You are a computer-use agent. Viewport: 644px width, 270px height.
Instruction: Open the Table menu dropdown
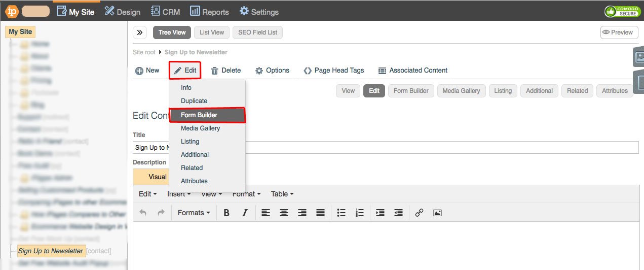282,194
